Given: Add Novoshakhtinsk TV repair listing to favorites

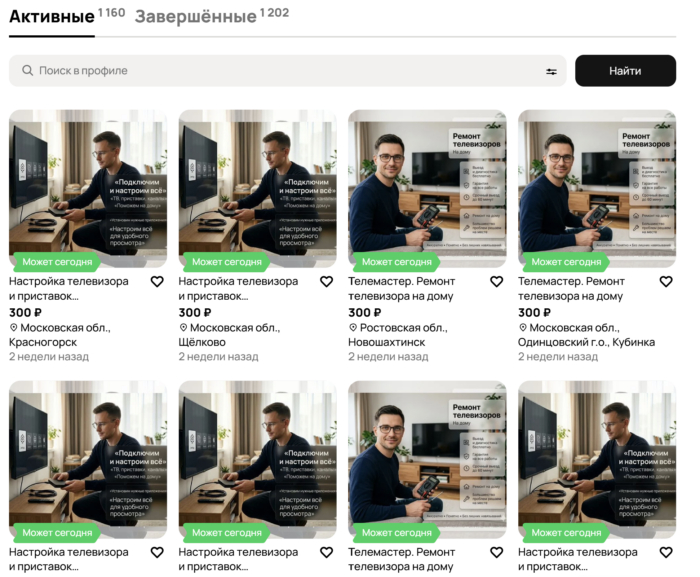Looking at the screenshot, I should 496,282.
